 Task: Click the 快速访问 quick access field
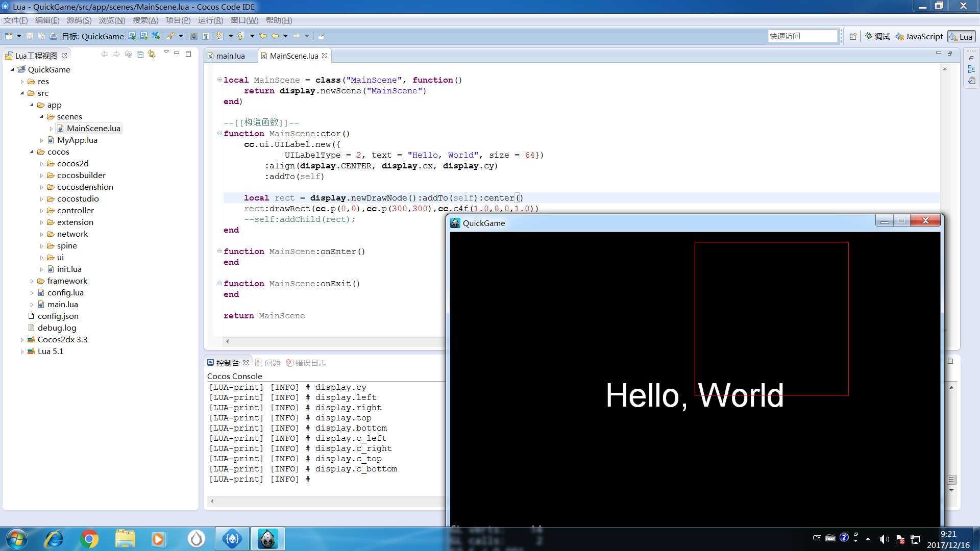point(803,36)
